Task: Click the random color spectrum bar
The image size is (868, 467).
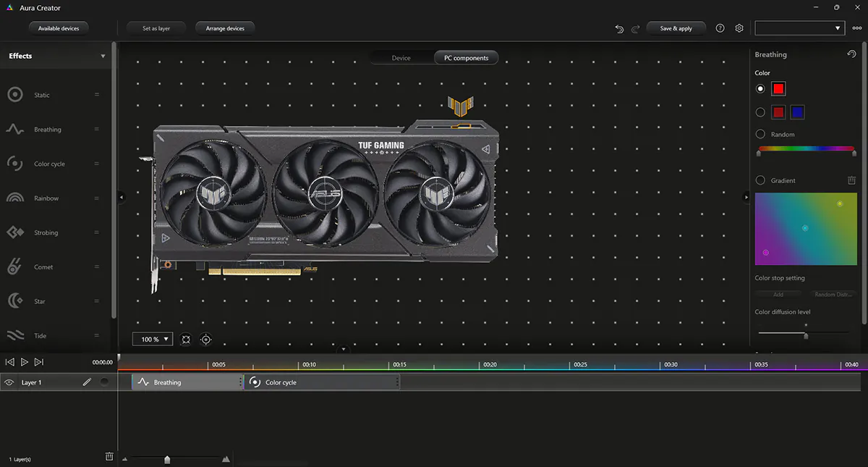Action: coord(807,149)
